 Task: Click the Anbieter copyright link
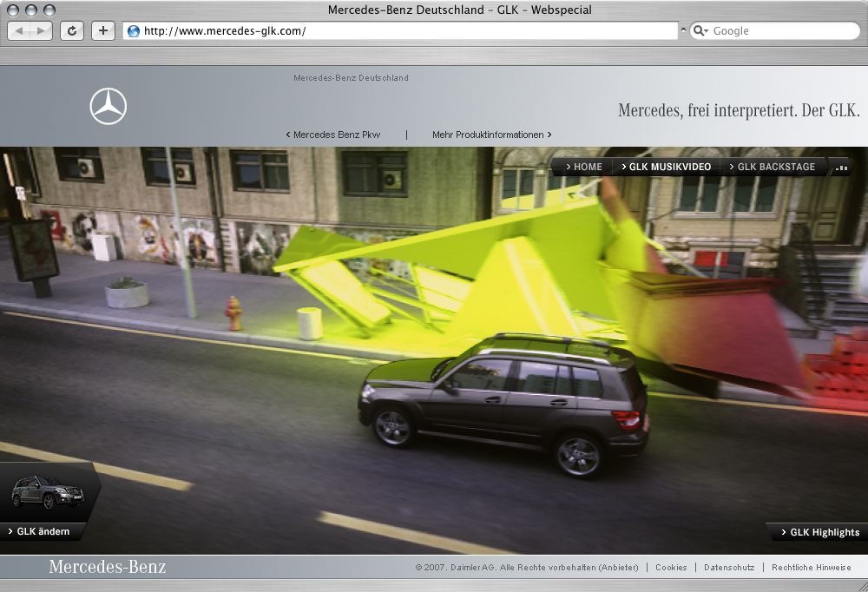pyautogui.click(x=618, y=568)
